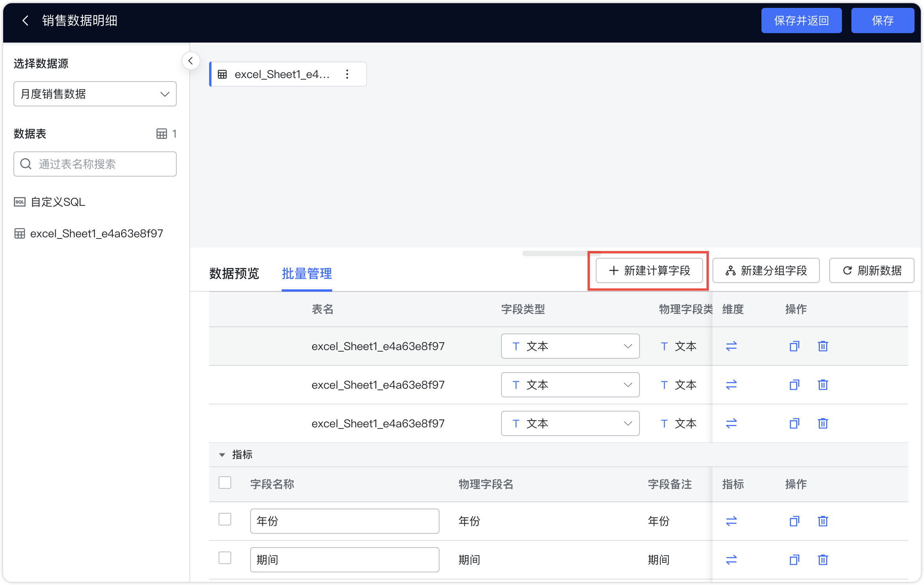Copy the 年份 field

795,521
